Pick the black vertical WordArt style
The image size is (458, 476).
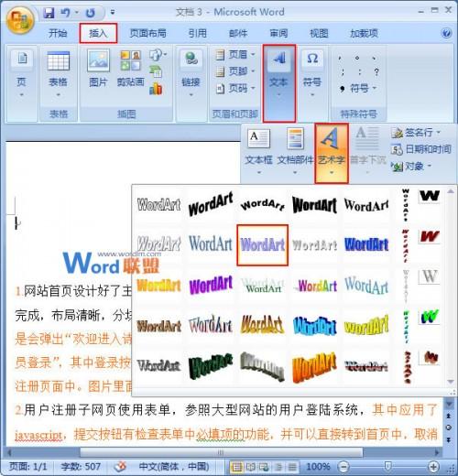(x=406, y=204)
